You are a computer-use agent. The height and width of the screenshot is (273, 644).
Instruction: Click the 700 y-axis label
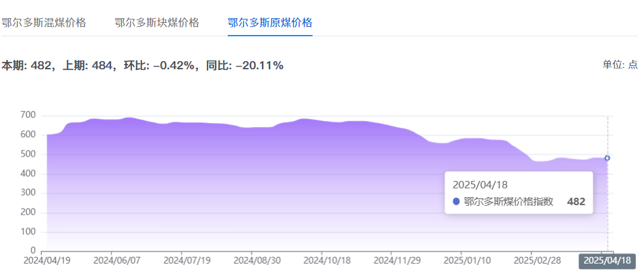coord(28,116)
